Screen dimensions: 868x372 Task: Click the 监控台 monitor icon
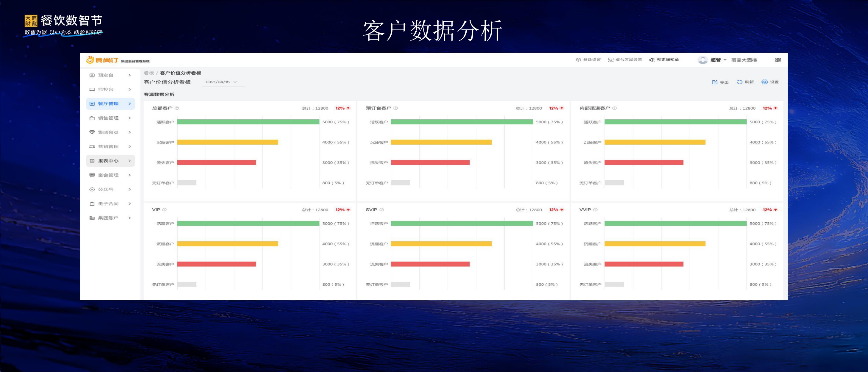[92, 89]
